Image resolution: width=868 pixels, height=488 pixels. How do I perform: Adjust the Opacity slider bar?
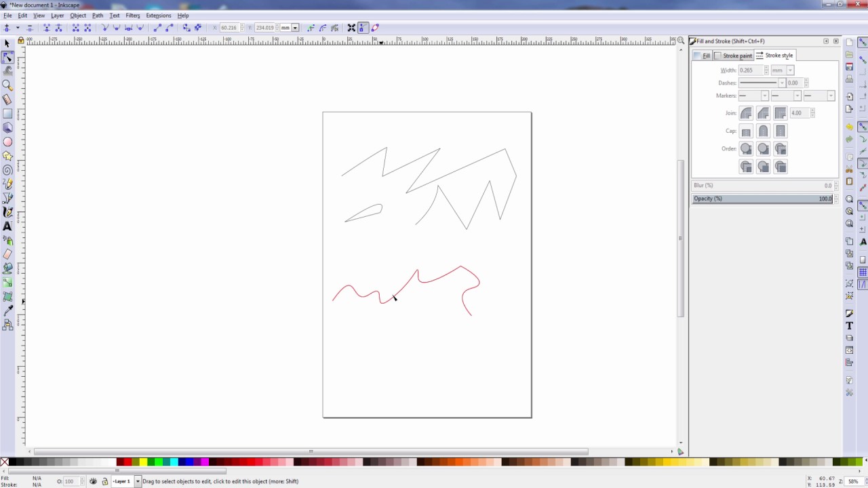[762, 199]
